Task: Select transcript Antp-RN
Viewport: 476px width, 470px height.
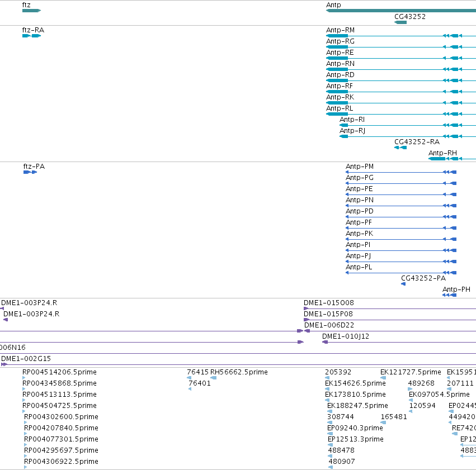Action: (340, 64)
